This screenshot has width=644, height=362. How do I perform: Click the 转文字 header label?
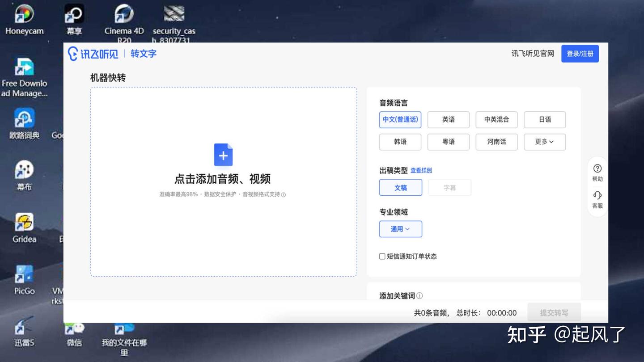(144, 54)
